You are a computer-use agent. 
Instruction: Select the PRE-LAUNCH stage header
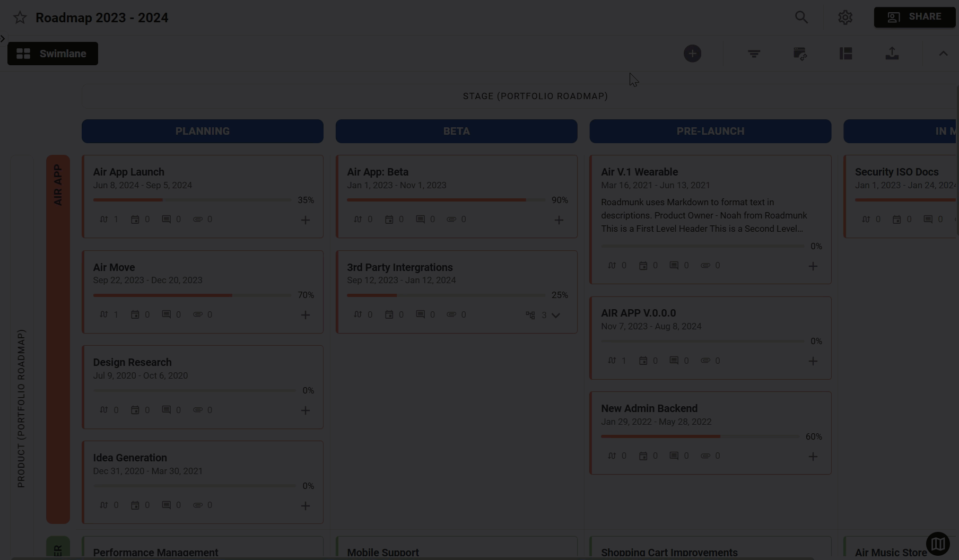point(710,131)
